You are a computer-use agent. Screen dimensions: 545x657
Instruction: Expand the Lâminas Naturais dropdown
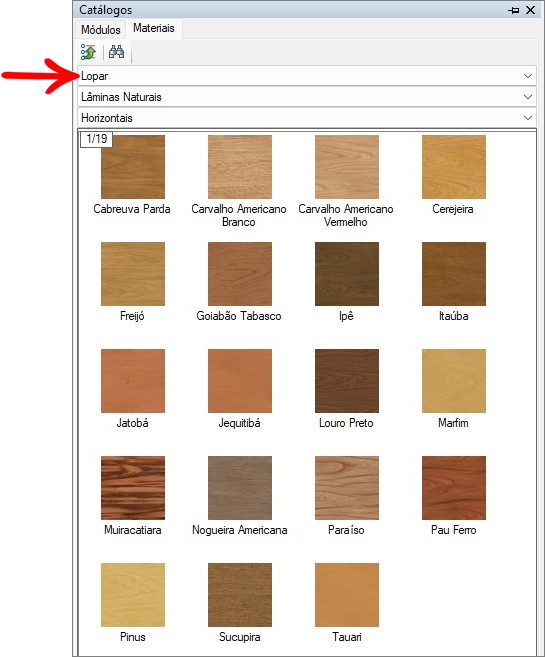(x=307, y=97)
